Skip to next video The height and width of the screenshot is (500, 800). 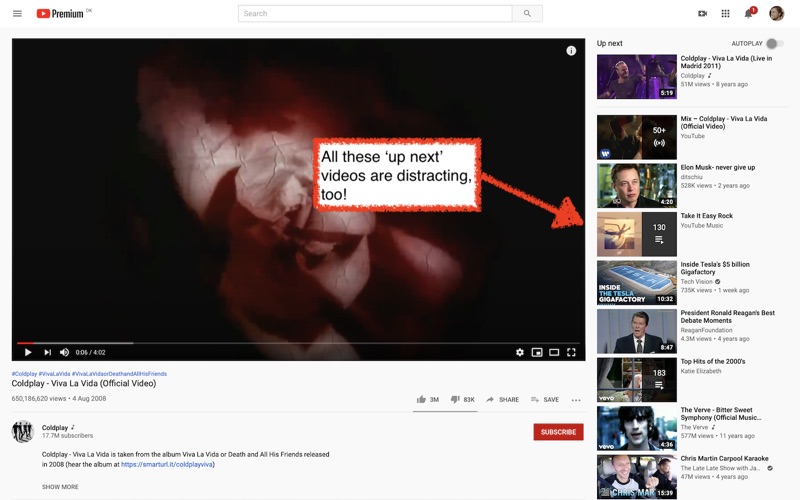pos(47,353)
